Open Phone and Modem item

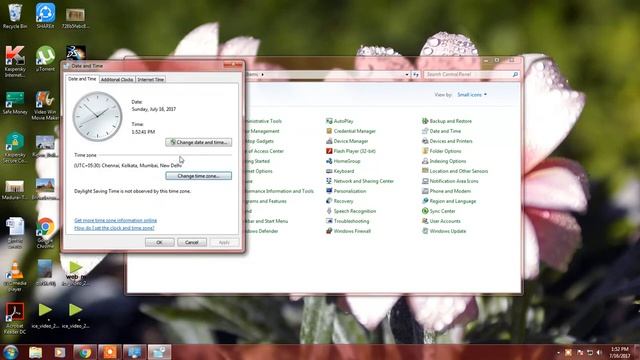coord(446,191)
